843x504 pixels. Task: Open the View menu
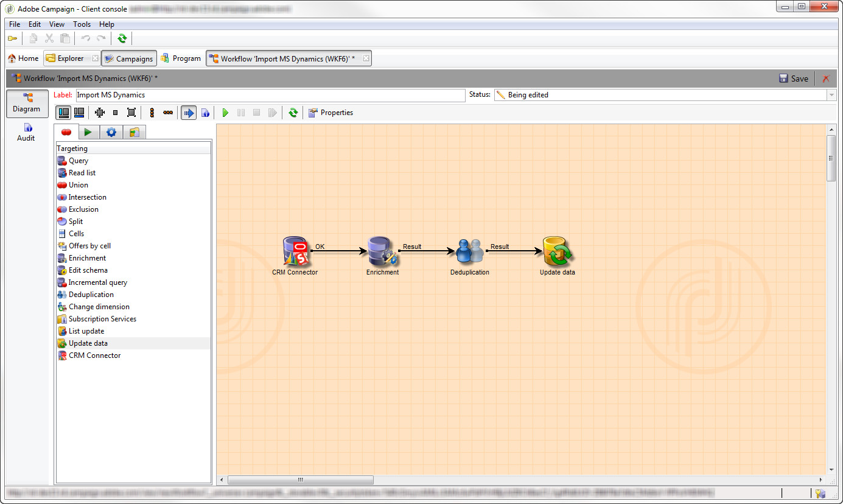tap(57, 24)
